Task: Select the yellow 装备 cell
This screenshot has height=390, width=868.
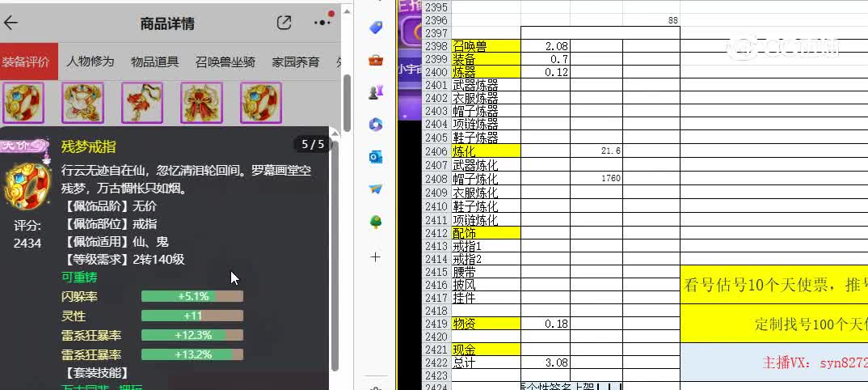Action: pos(486,59)
